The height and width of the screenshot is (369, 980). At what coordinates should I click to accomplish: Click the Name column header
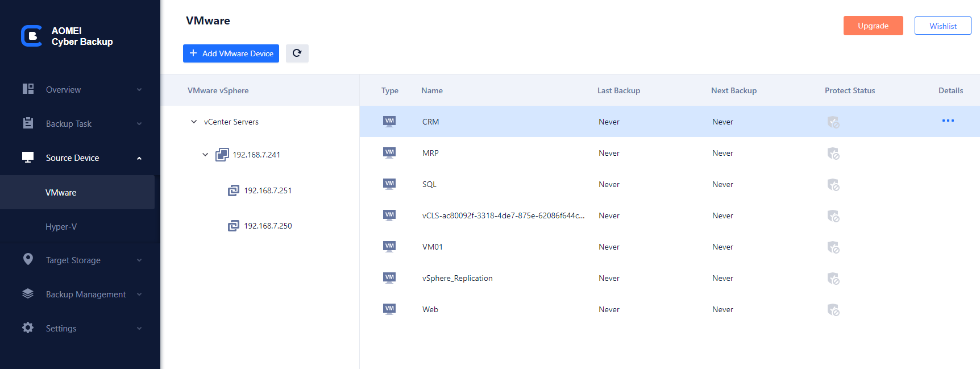coord(431,90)
